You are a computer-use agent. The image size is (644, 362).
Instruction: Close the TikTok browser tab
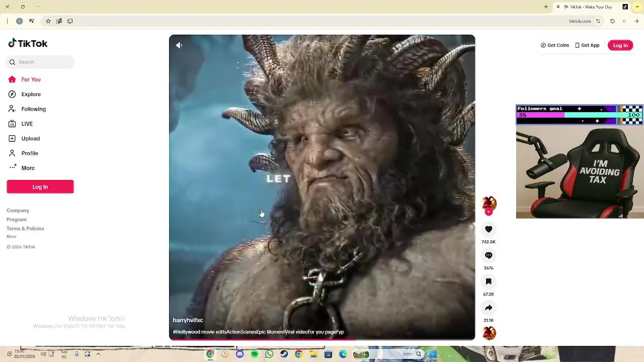click(558, 7)
